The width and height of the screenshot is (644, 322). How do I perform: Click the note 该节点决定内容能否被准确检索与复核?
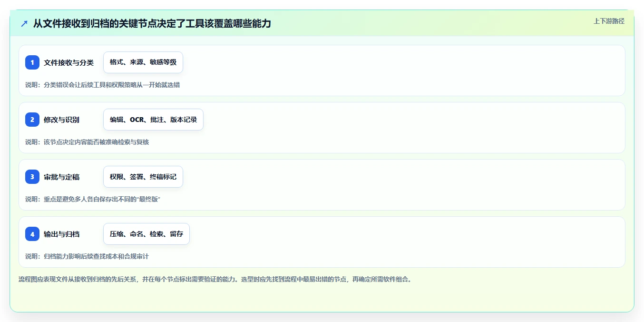coord(87,142)
